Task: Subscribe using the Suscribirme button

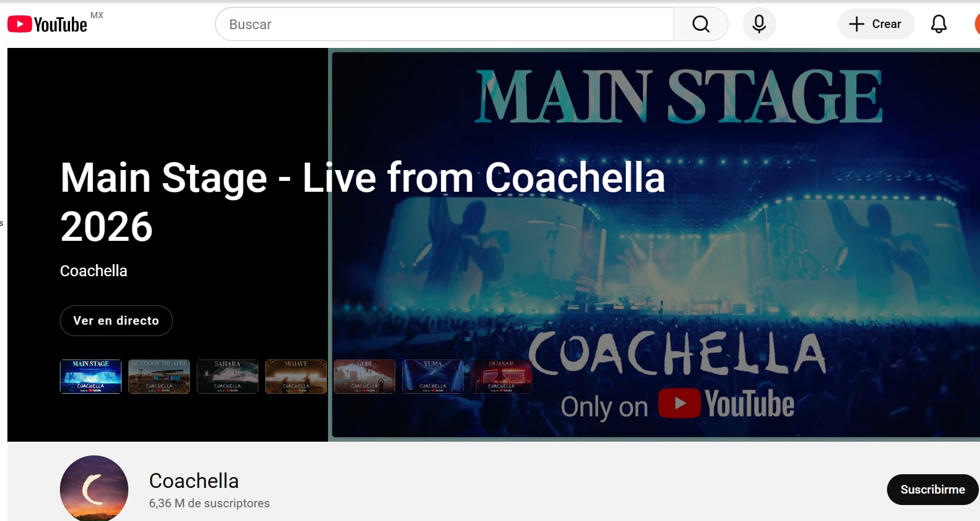Action: (x=932, y=489)
